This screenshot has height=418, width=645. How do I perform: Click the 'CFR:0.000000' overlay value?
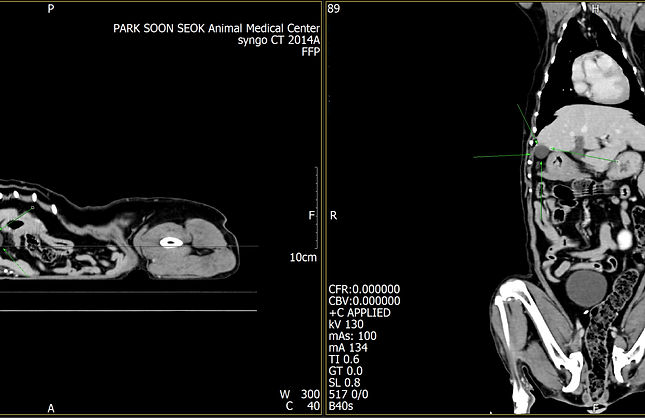[x=364, y=289]
